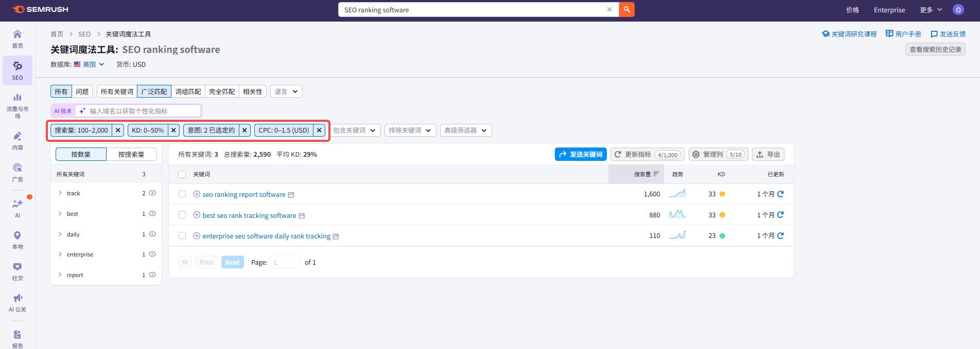Screen dimensions: 980x349
Task: Click the orange search magnifier button
Action: point(627,10)
